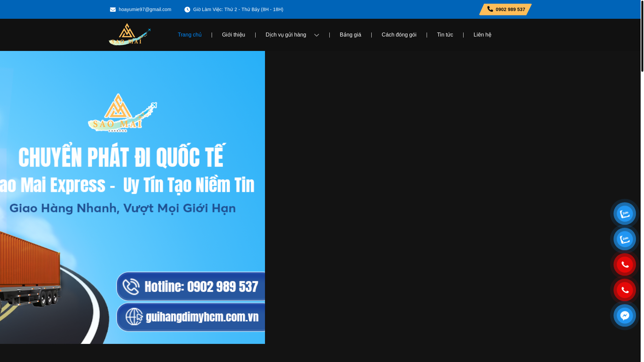Screen dimensions: 644x362
Task: Expand the Dịch vụ gửi hàng dropdown arrow
Action: click(316, 35)
